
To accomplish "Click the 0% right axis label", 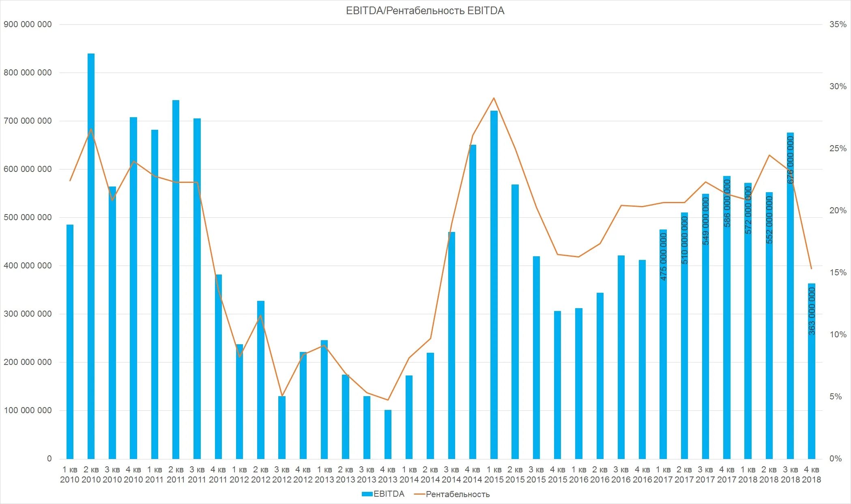I will click(835, 459).
